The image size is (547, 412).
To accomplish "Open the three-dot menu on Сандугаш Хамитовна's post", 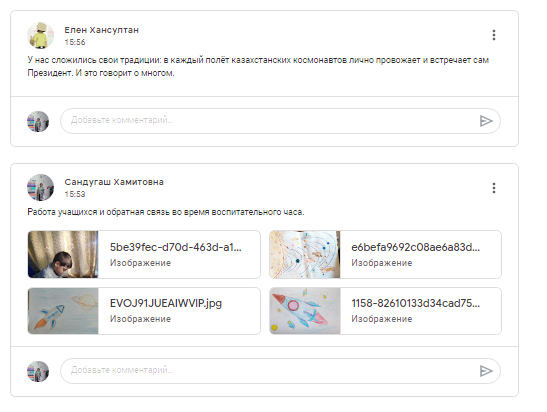I will point(494,188).
